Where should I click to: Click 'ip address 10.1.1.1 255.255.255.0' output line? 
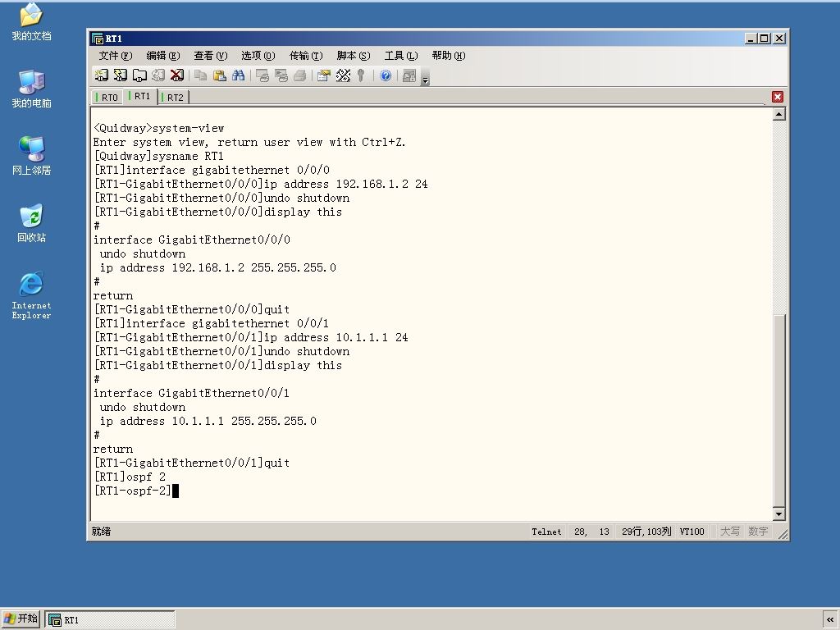point(208,421)
